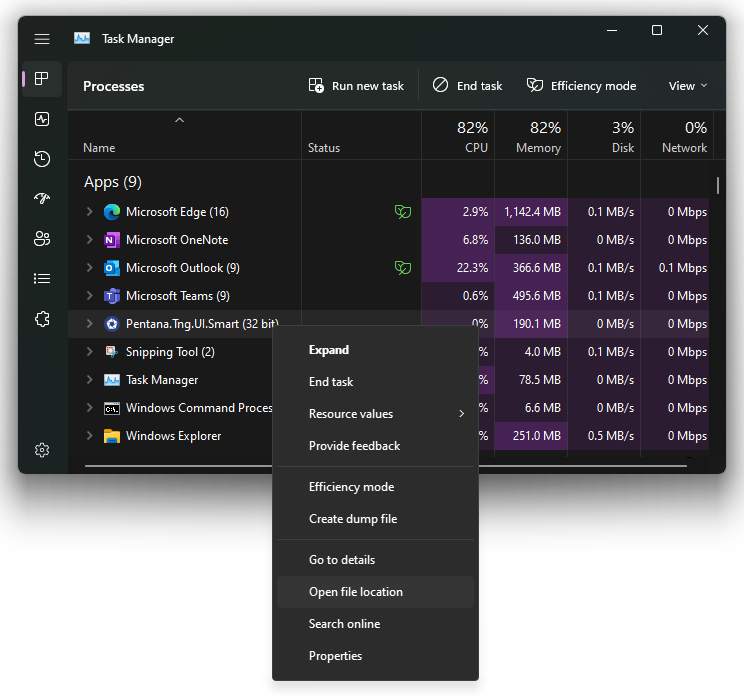The width and height of the screenshot is (744, 696).
Task: Choose Create dump file
Action: pos(375,519)
